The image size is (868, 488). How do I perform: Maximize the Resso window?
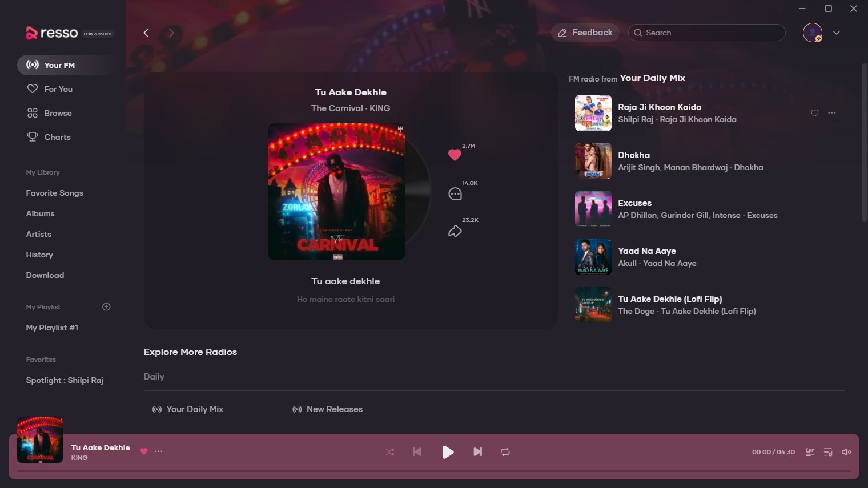click(828, 9)
